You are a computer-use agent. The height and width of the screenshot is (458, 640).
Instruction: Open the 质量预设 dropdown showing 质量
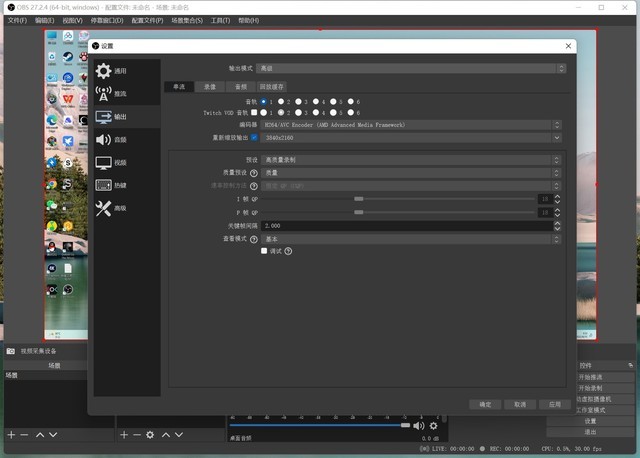411,173
